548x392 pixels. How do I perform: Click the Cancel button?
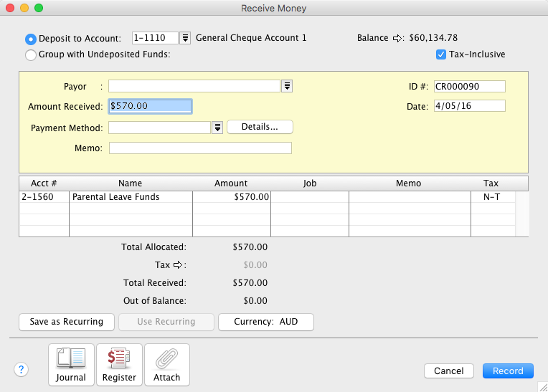[x=449, y=371]
